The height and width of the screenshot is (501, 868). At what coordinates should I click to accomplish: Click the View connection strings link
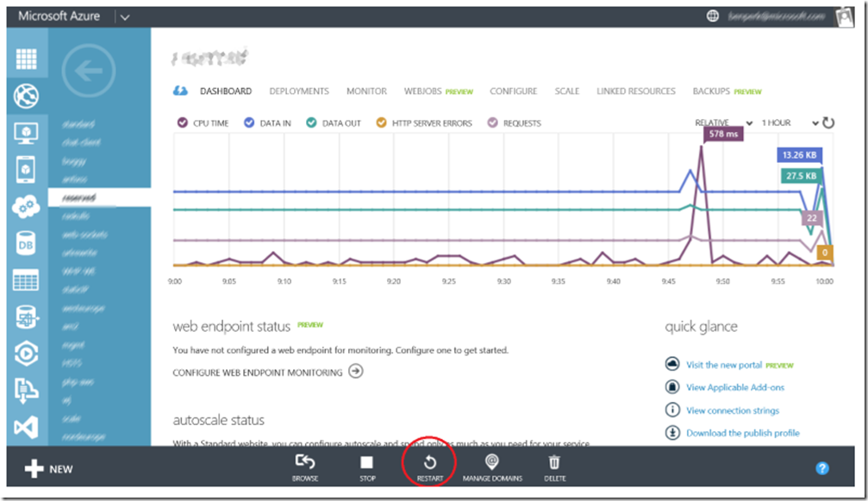[x=732, y=410]
